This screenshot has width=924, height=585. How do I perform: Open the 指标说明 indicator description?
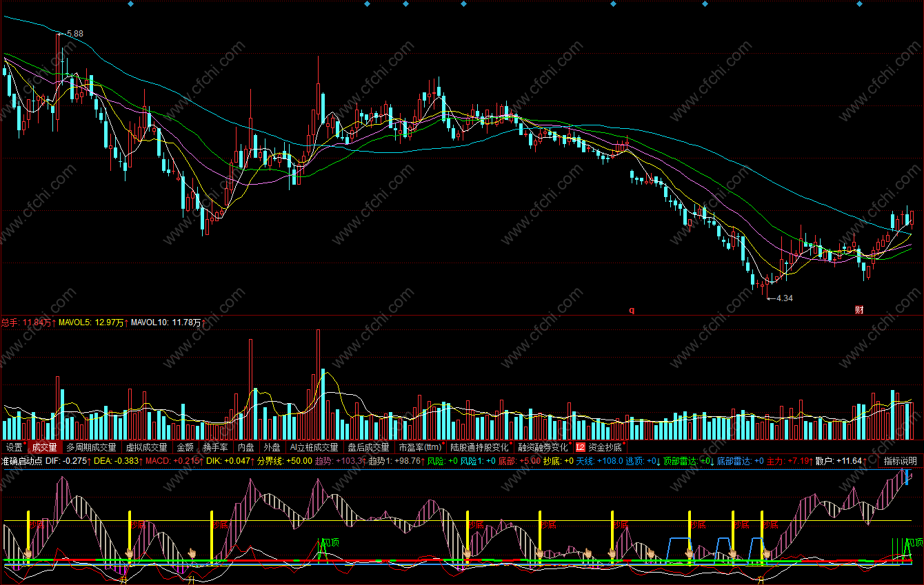[900, 461]
